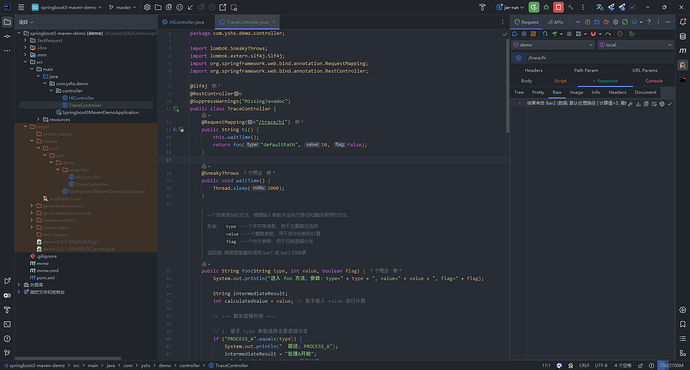690x370 pixels.
Task: Select the Pretty response view tab
Action: click(x=538, y=92)
